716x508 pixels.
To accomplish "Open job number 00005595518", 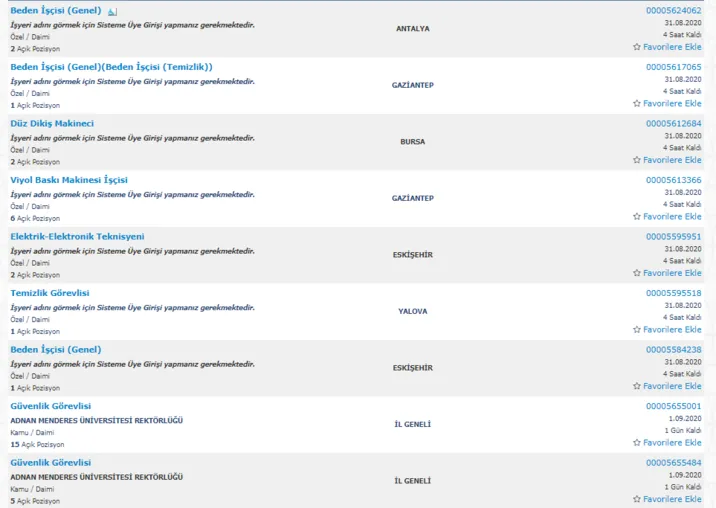I will 673,293.
